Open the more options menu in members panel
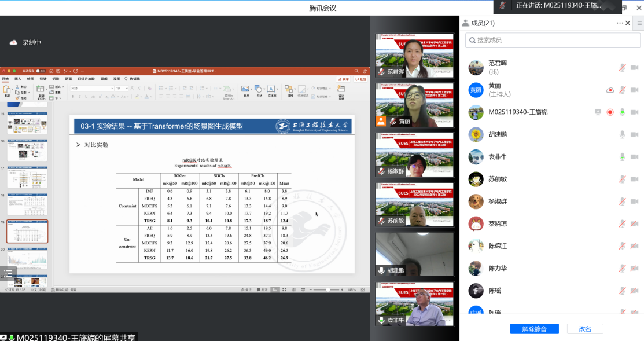Viewport: 644px width, 341px height. (x=620, y=23)
